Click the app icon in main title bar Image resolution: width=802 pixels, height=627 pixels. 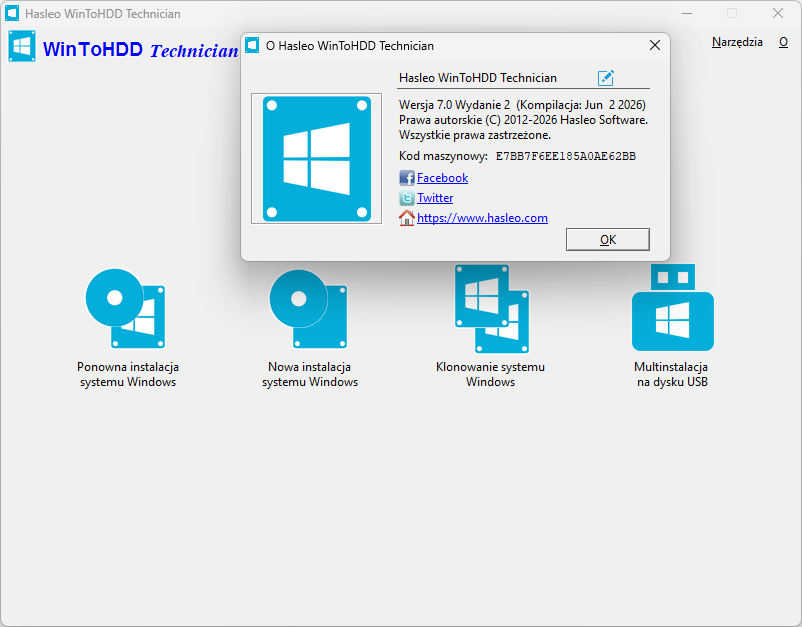[12, 13]
